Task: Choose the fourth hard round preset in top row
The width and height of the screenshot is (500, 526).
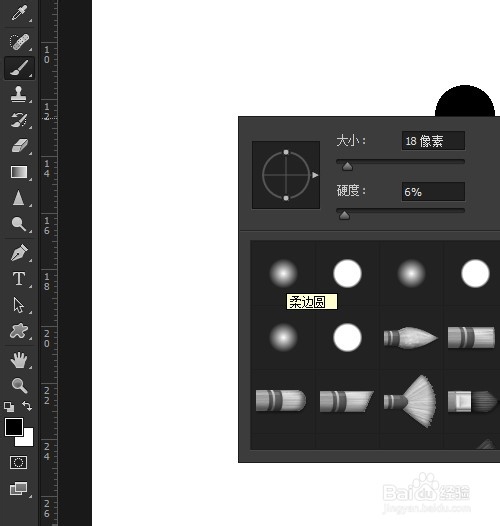Action: [x=476, y=273]
